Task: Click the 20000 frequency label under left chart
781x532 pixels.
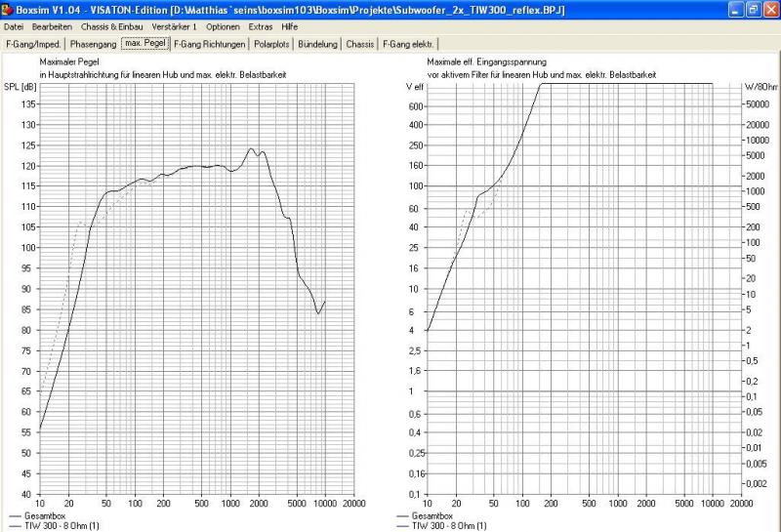Action: (x=353, y=504)
